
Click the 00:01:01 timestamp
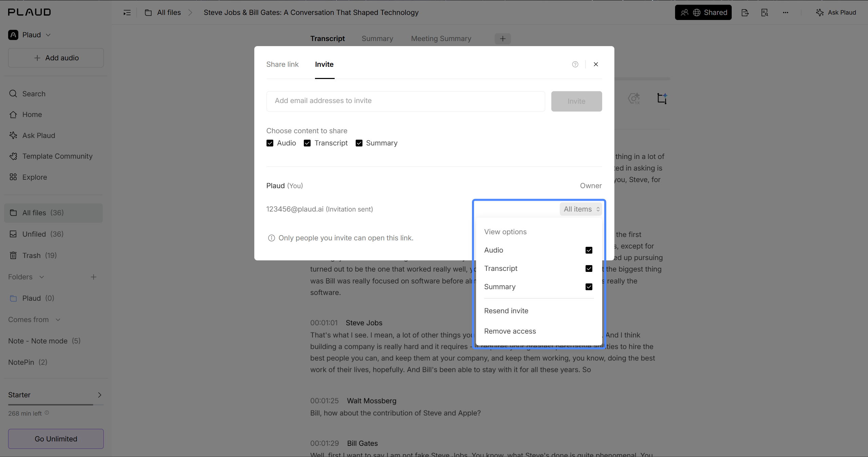pyautogui.click(x=324, y=323)
